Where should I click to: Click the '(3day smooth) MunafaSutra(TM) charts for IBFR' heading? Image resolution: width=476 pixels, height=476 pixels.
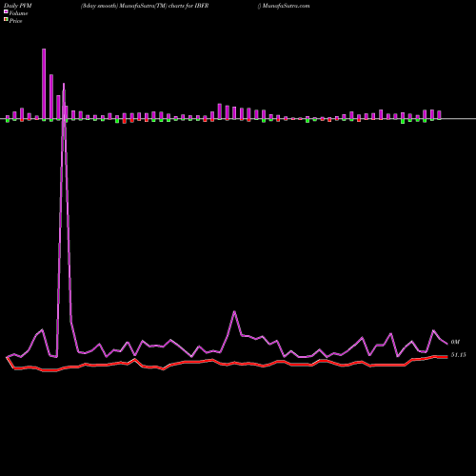point(145,6)
